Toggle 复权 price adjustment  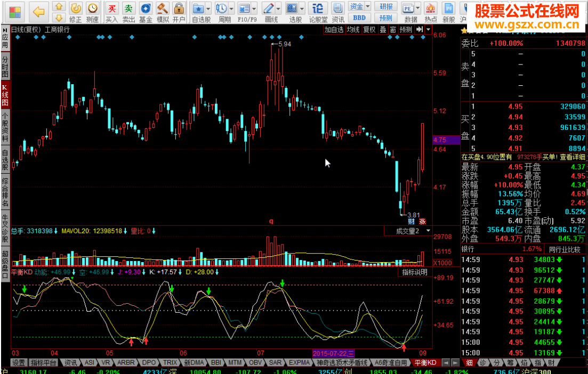pos(369,29)
